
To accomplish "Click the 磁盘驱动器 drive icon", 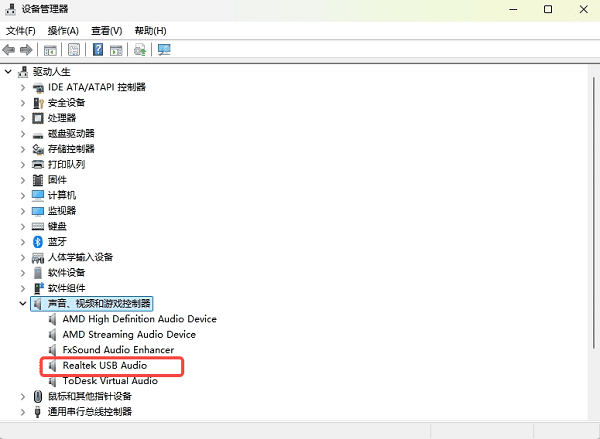I will 38,134.
